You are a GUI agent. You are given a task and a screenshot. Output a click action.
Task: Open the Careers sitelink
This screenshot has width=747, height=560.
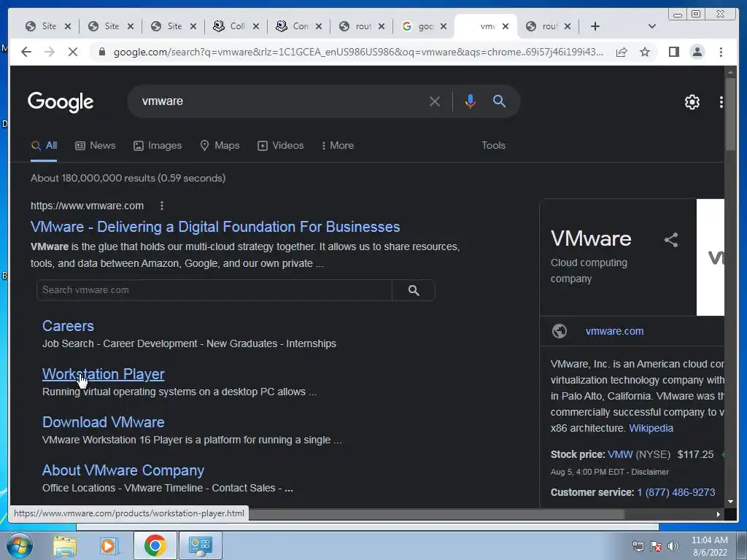(x=68, y=326)
